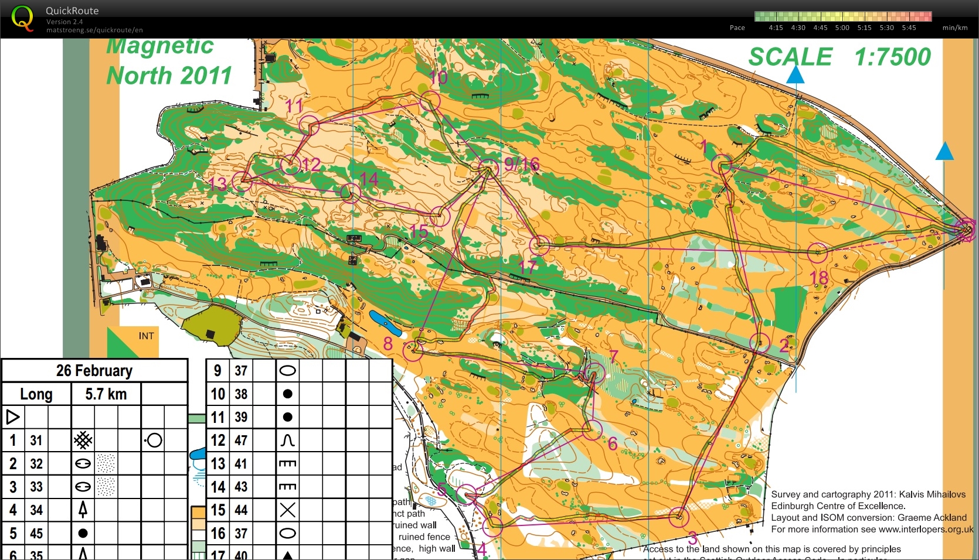The width and height of the screenshot is (979, 560).
Task: Click control circle 2 on the map
Action: (x=760, y=342)
